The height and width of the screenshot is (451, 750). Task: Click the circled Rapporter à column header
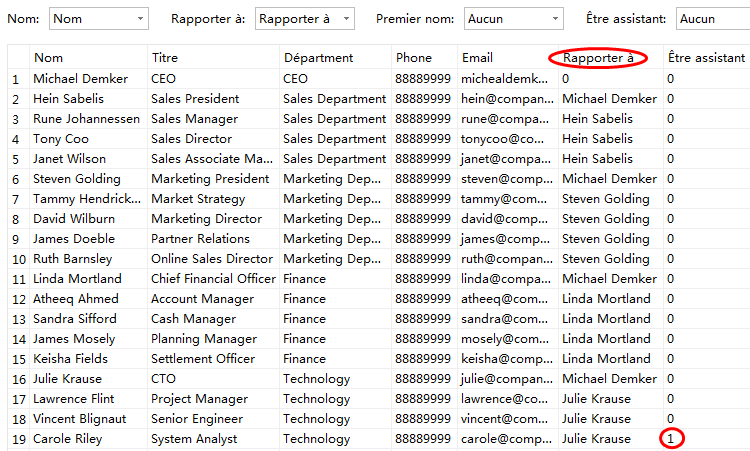(598, 58)
